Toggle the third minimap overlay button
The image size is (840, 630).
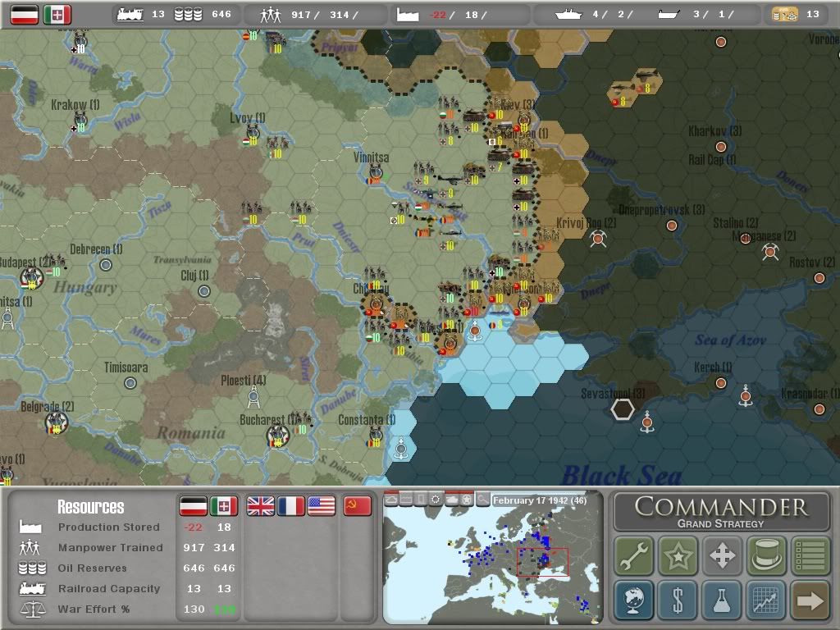421,500
